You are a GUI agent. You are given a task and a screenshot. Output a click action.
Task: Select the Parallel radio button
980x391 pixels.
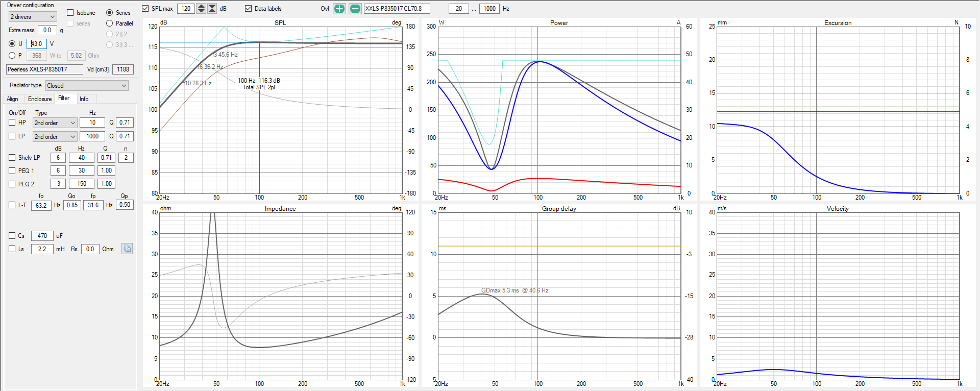(109, 23)
